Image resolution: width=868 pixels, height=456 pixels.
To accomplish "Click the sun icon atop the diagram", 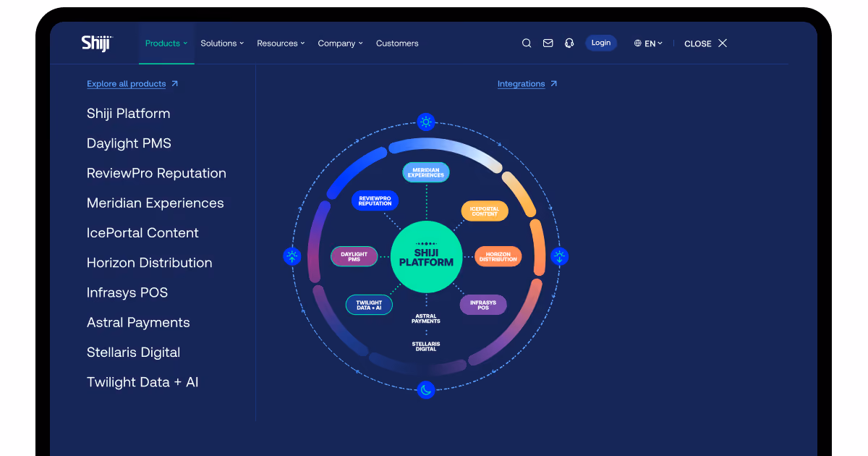I will pos(426,122).
